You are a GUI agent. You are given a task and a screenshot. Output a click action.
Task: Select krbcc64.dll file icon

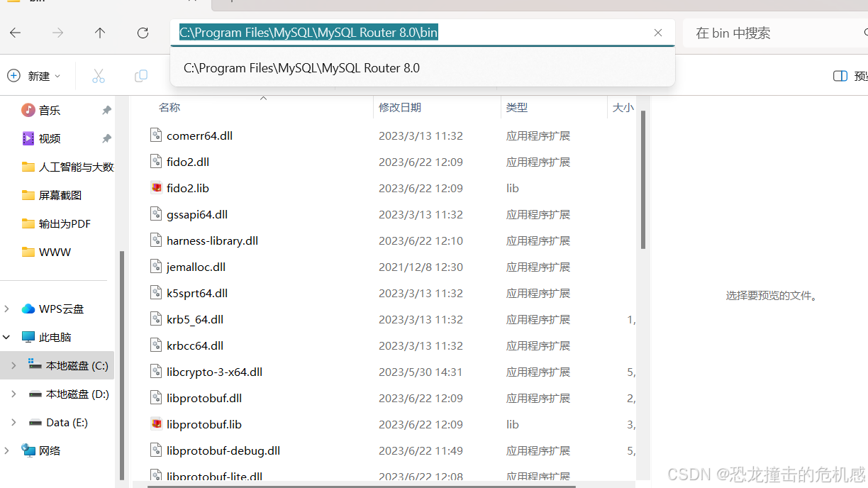click(x=157, y=345)
